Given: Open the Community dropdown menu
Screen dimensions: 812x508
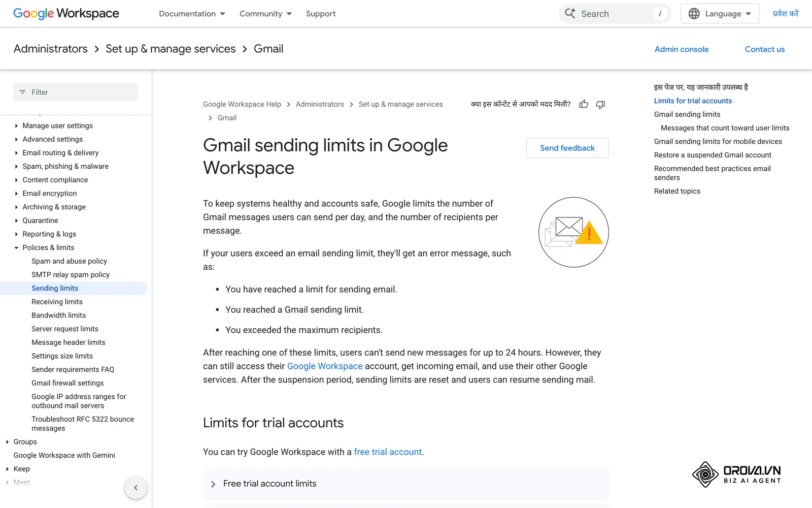Looking at the screenshot, I should click(x=265, y=14).
